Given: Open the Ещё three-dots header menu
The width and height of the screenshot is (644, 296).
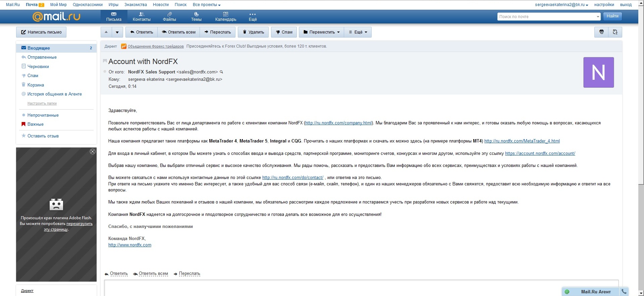Looking at the screenshot, I should (x=253, y=16).
